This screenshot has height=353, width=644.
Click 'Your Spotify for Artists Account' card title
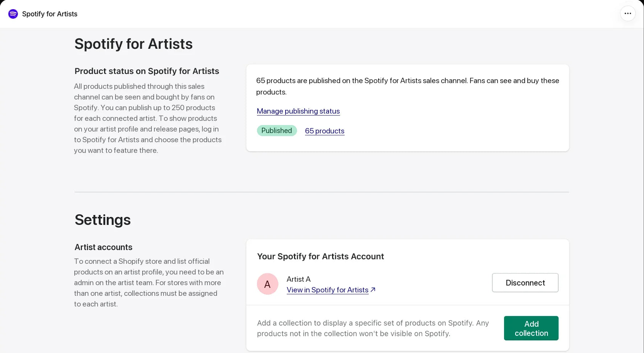click(x=320, y=257)
